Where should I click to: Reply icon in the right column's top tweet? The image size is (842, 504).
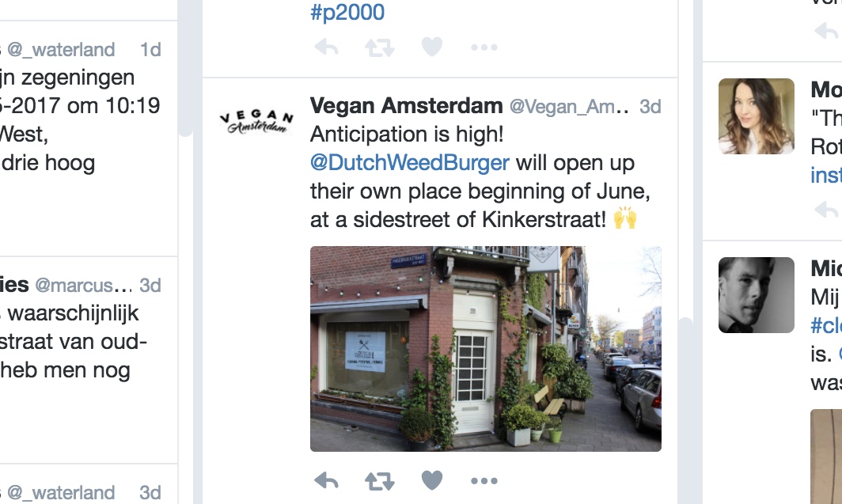click(826, 31)
